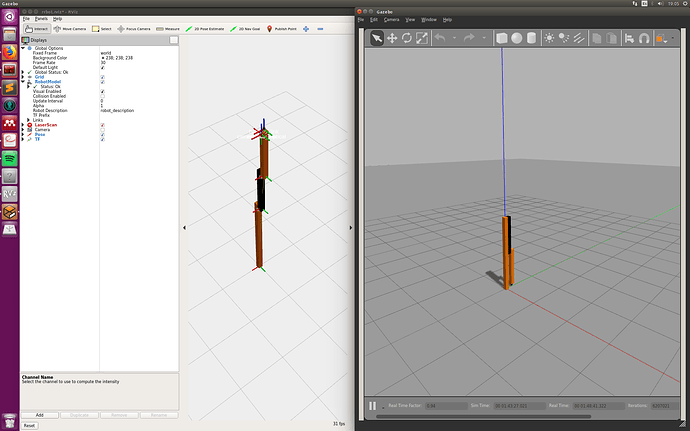
Task: Enable the Camera display checkbox
Action: [103, 130]
